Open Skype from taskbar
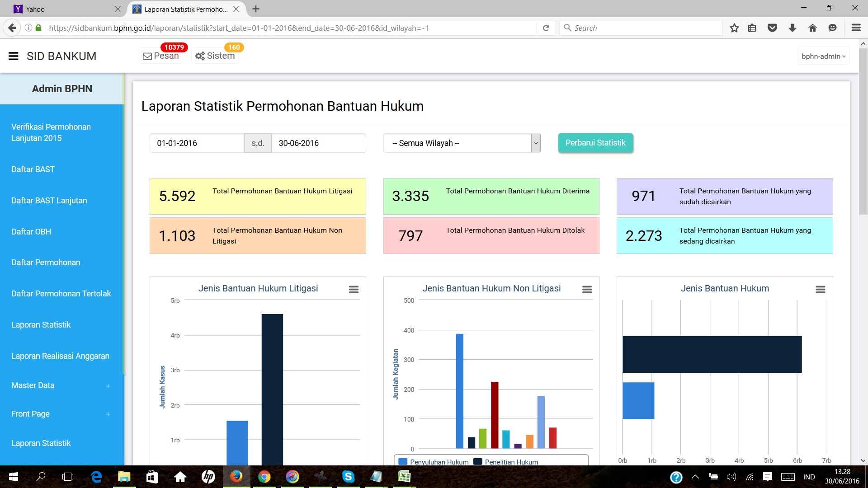The image size is (868, 488). click(348, 477)
